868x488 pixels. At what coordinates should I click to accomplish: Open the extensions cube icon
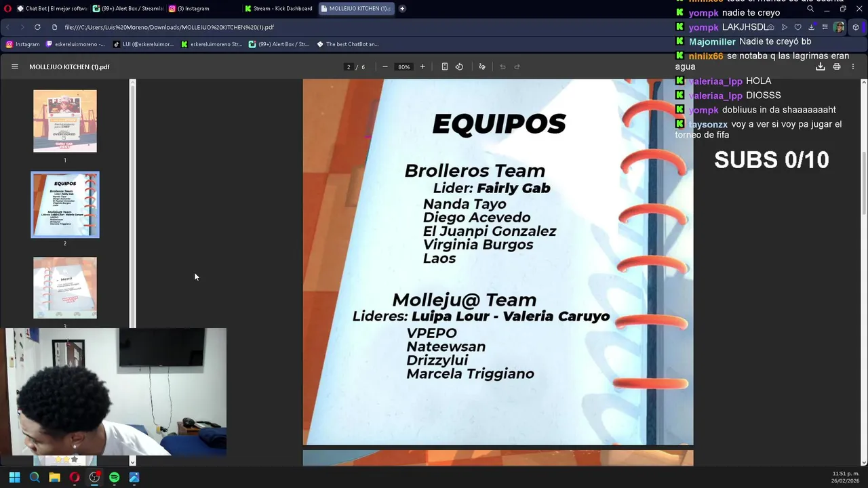pyautogui.click(x=856, y=27)
